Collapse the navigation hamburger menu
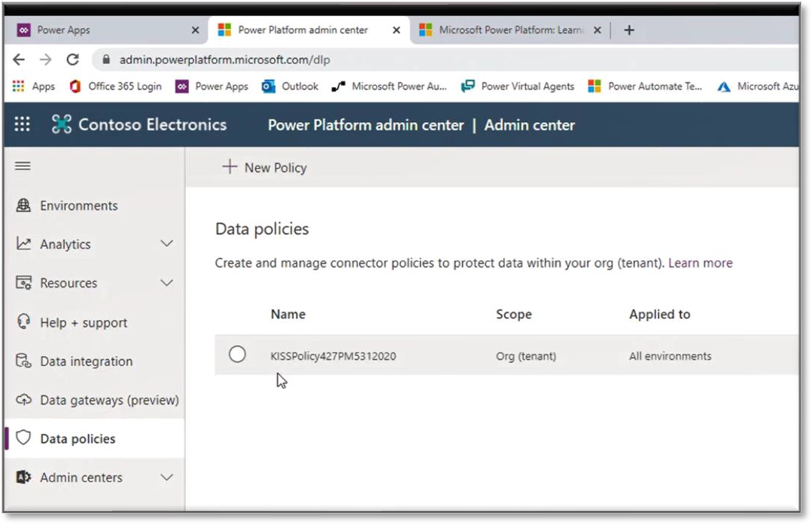This screenshot has height=524, width=812. click(x=23, y=166)
